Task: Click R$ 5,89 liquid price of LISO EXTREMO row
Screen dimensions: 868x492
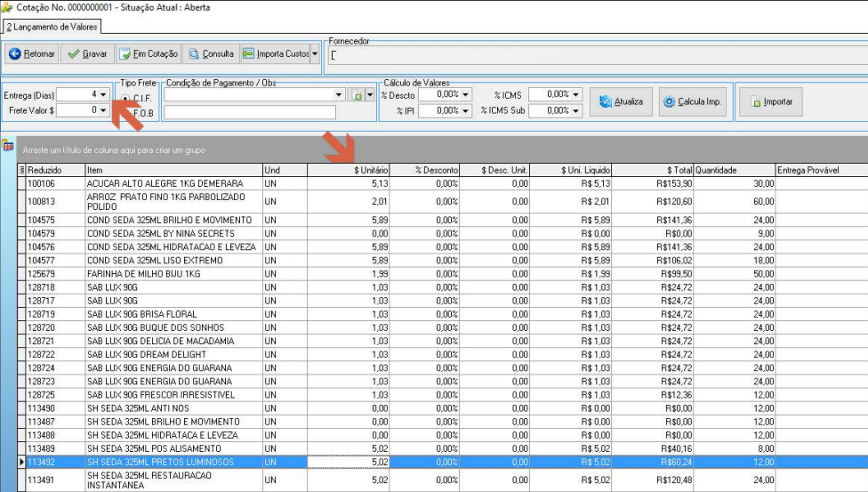Action: coord(596,261)
